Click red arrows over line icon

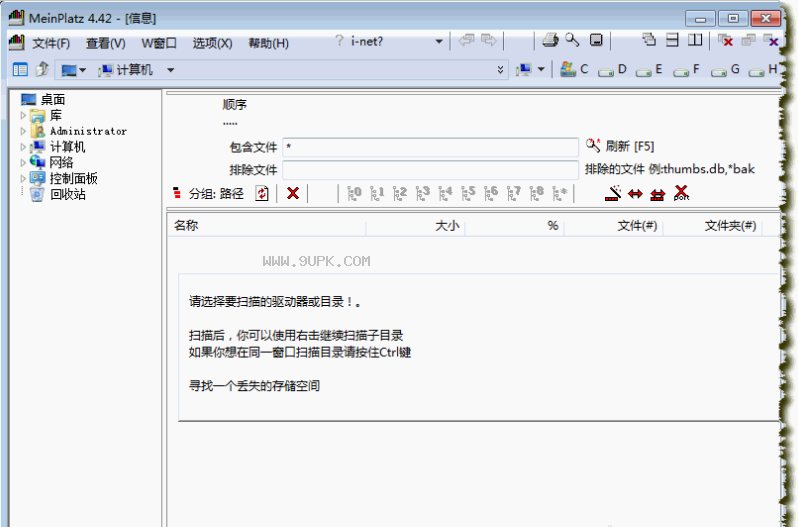658,194
